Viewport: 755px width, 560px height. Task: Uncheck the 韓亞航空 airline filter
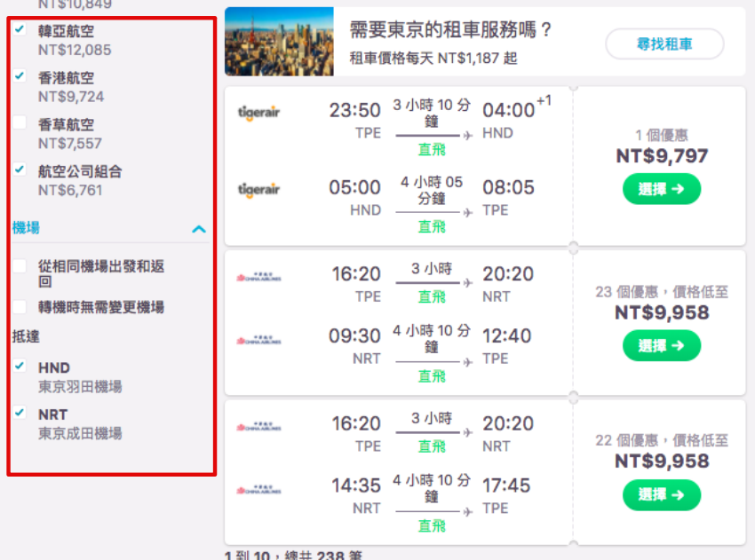coord(20,29)
